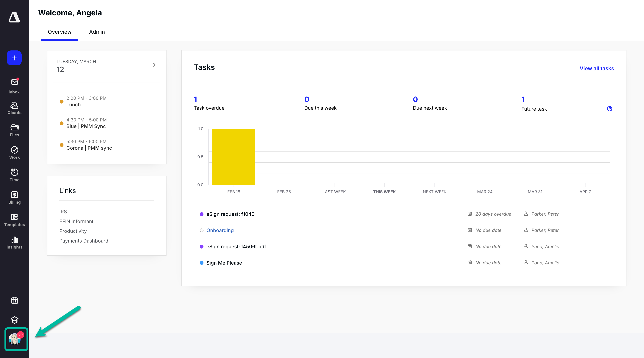Open the calendar icon in sidebar
This screenshot has height=358, width=644.
coord(14,300)
